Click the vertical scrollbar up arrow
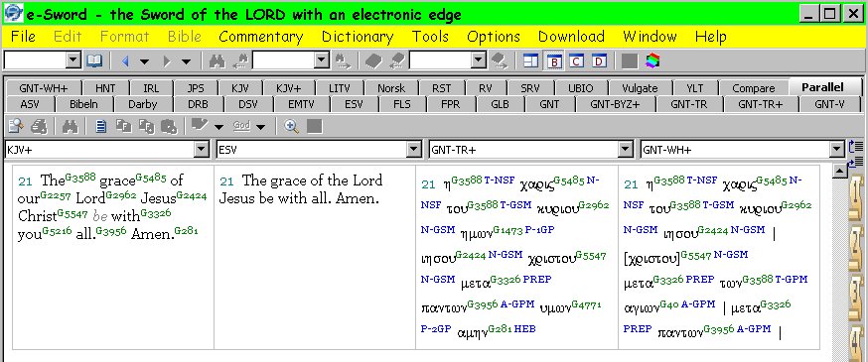The height and width of the screenshot is (362, 868). click(x=839, y=172)
